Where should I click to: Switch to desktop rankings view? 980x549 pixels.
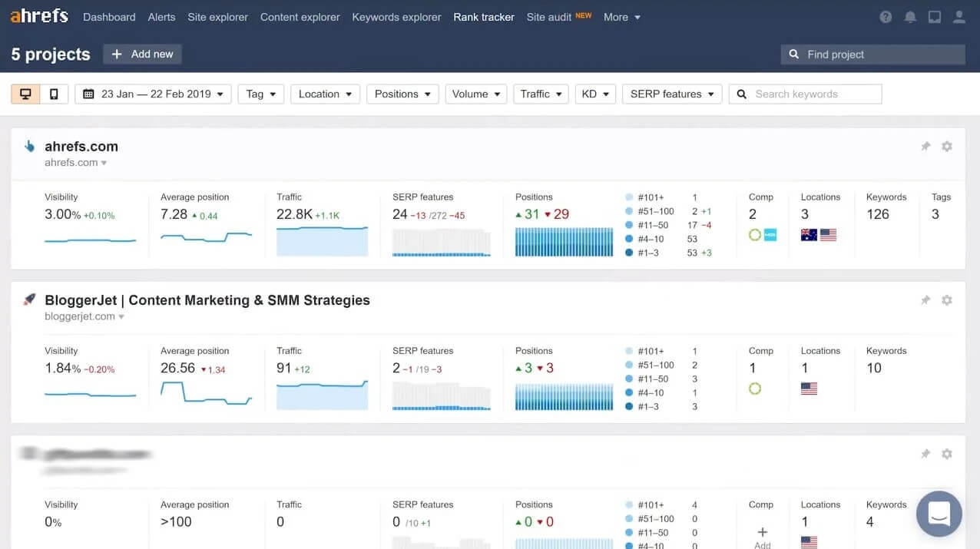[x=26, y=94]
